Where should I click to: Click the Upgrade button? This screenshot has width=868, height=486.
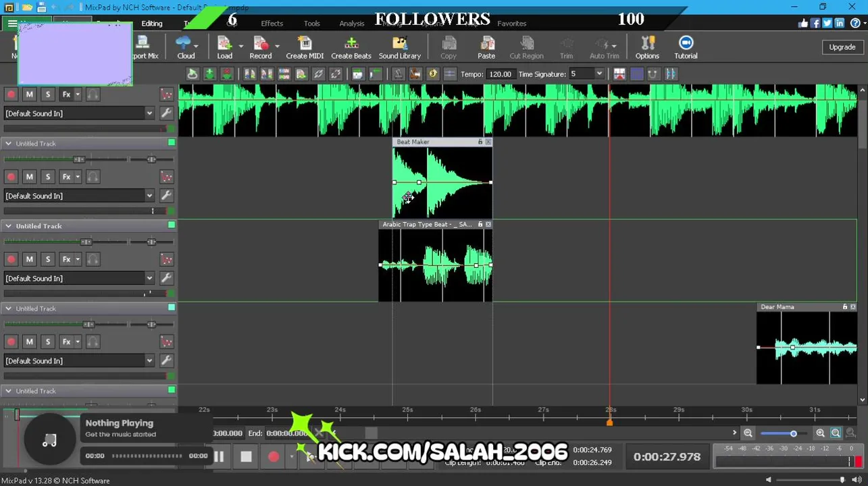tap(842, 47)
